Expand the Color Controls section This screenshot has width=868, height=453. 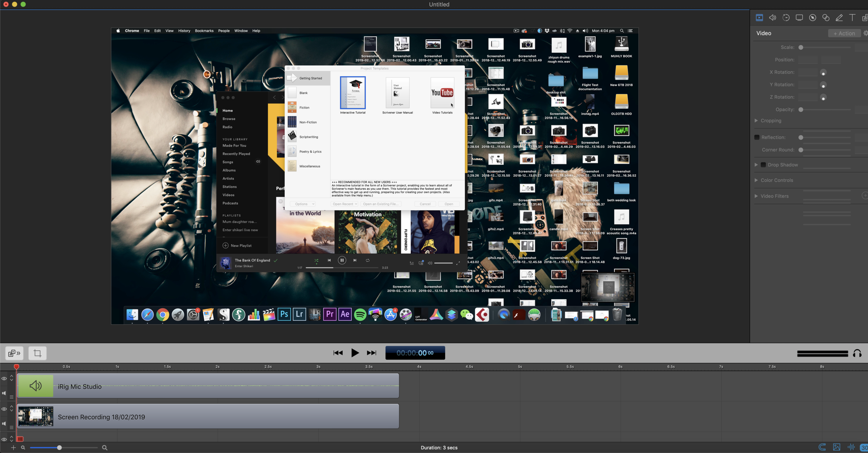tap(756, 180)
